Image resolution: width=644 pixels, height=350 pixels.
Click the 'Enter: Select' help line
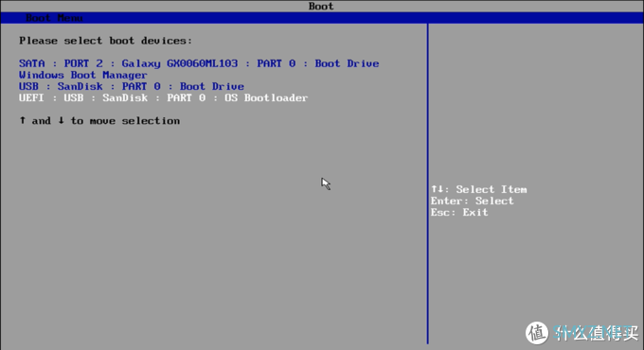(473, 201)
